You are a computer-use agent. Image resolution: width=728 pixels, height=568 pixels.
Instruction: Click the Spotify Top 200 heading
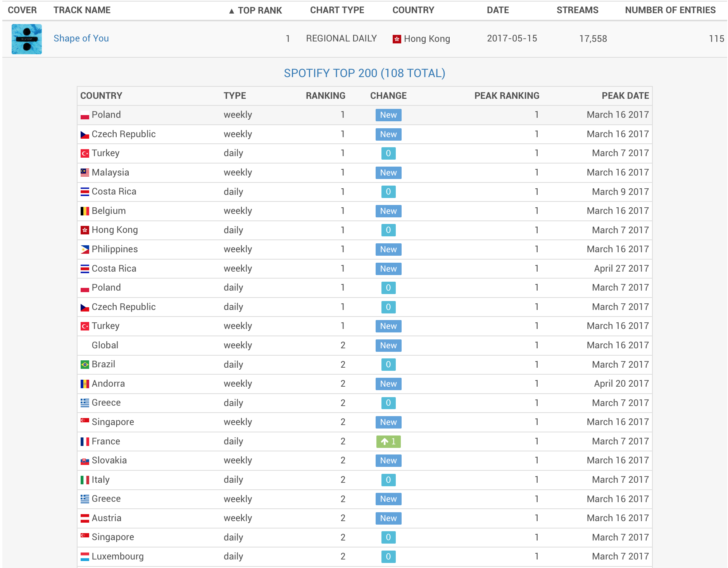(364, 73)
